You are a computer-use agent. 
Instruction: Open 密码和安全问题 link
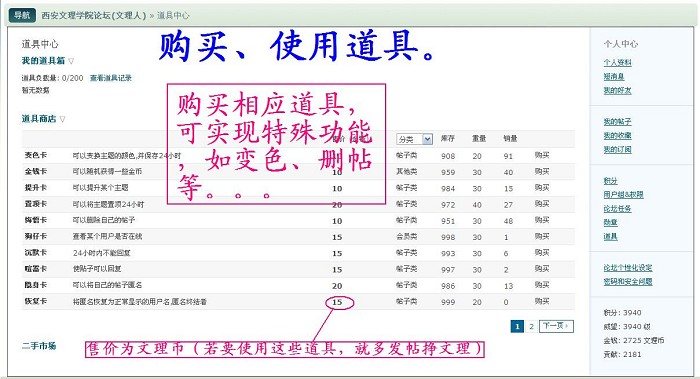[628, 281]
